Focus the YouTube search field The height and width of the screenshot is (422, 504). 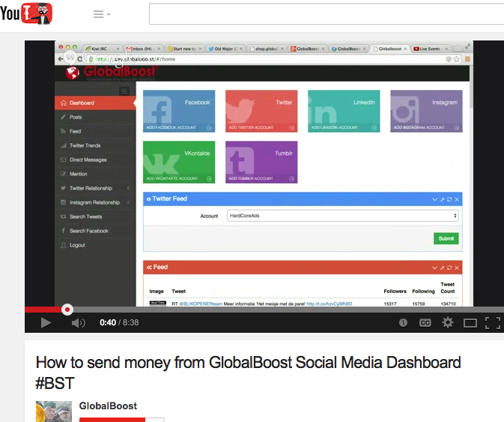[x=327, y=13]
